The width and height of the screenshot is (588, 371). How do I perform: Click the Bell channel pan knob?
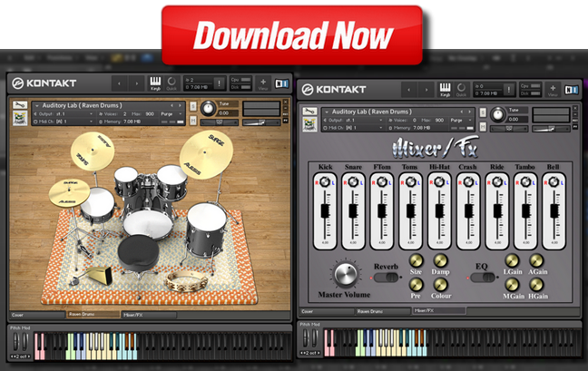pos(554,182)
